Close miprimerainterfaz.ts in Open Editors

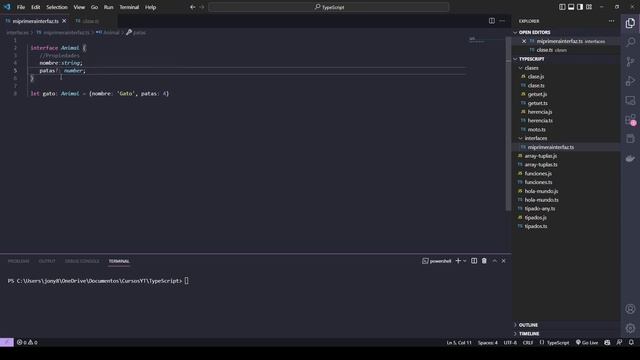click(x=524, y=41)
